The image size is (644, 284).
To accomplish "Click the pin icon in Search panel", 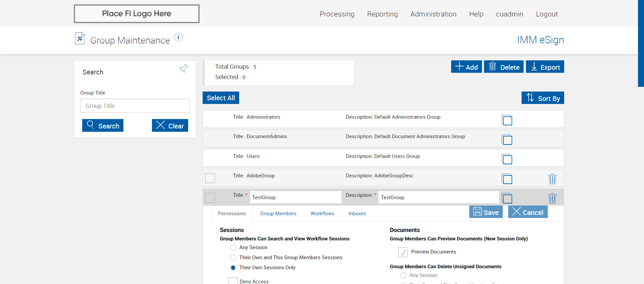I will click(183, 69).
